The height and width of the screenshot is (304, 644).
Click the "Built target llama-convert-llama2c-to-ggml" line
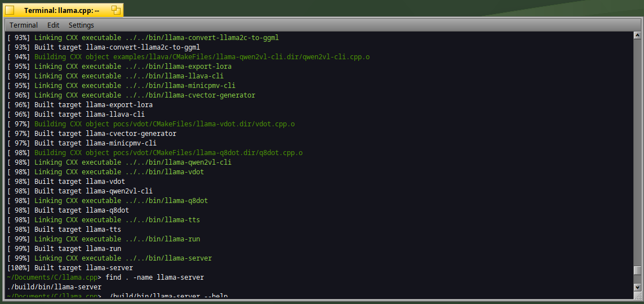(x=117, y=47)
